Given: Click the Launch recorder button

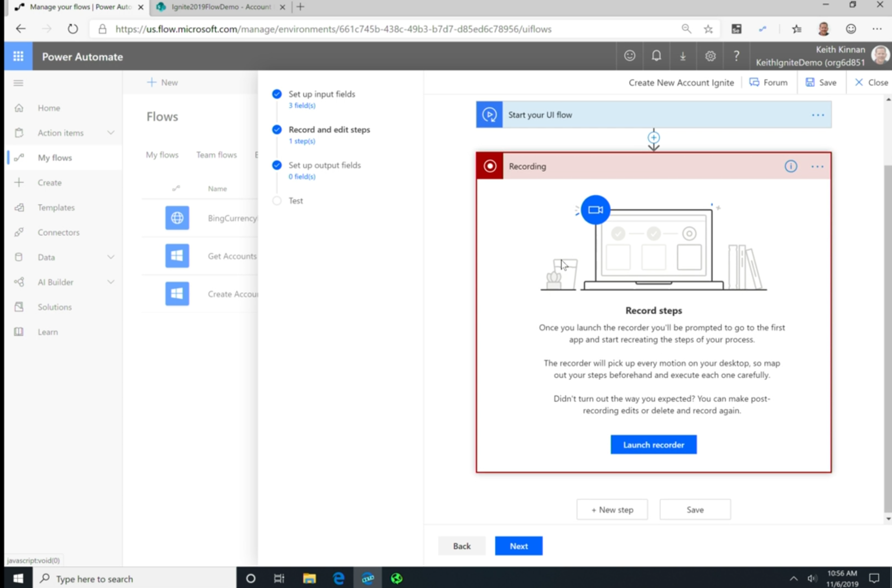Looking at the screenshot, I should click(653, 444).
